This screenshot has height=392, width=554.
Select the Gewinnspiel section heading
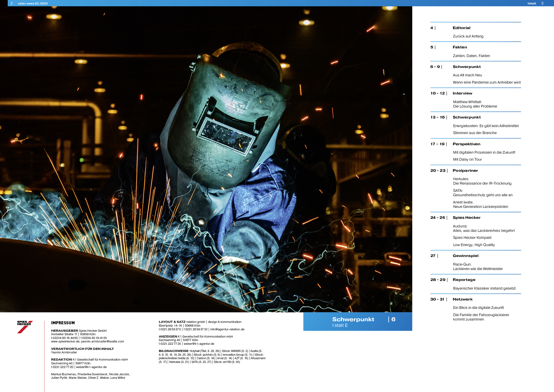465,256
